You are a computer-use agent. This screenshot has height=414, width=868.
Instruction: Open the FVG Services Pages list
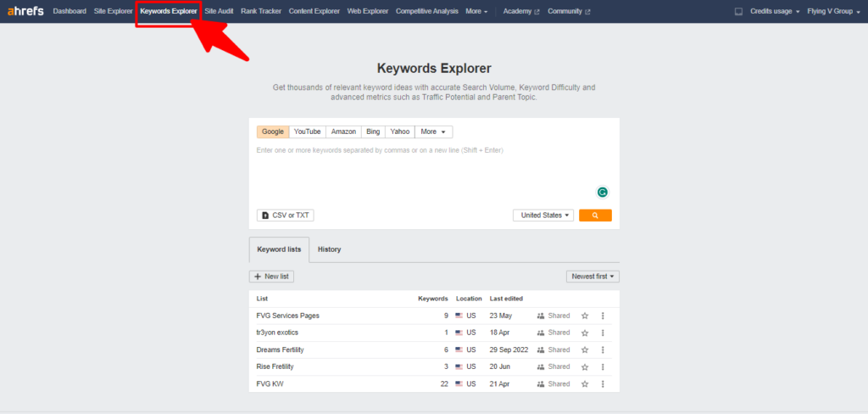point(288,316)
